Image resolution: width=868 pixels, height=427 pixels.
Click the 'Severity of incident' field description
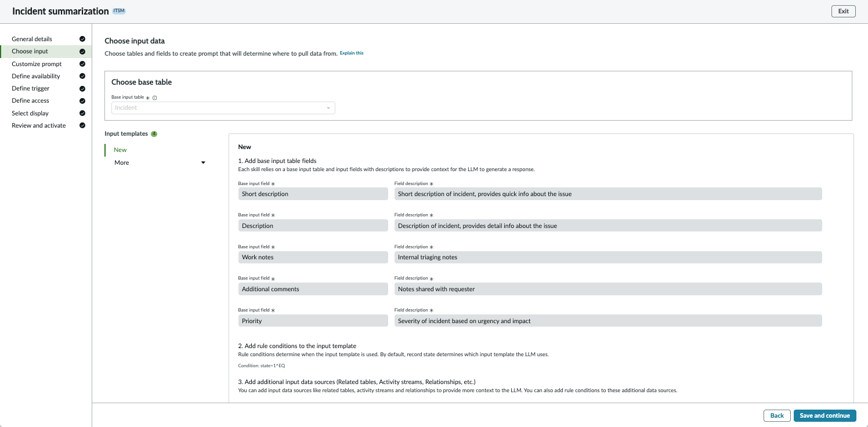coord(608,321)
